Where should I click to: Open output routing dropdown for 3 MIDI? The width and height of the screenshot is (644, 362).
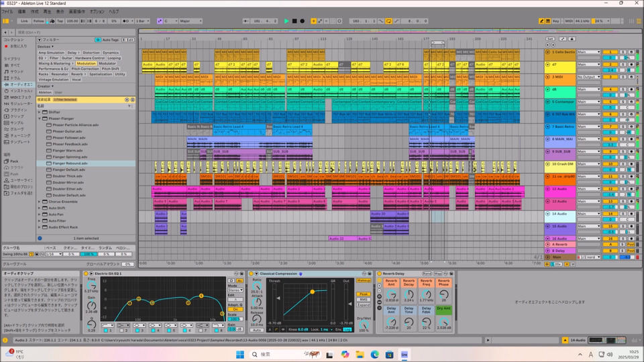(589, 77)
